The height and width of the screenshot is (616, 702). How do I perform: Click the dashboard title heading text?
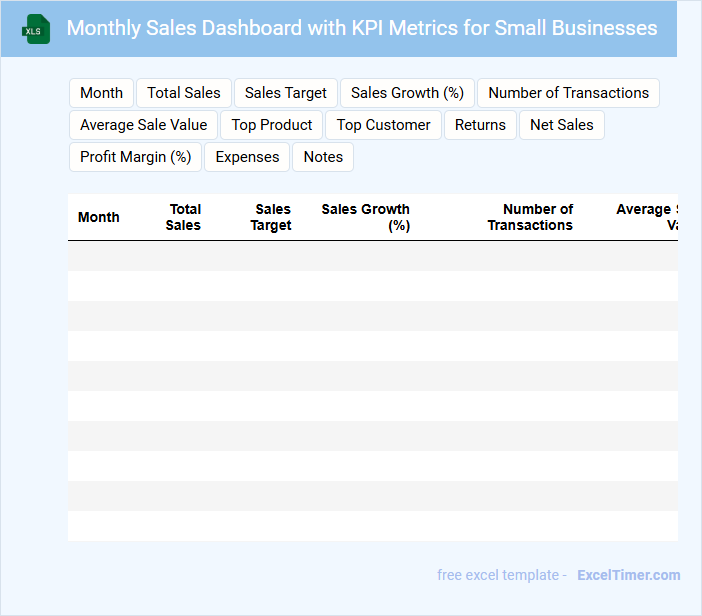pos(362,28)
